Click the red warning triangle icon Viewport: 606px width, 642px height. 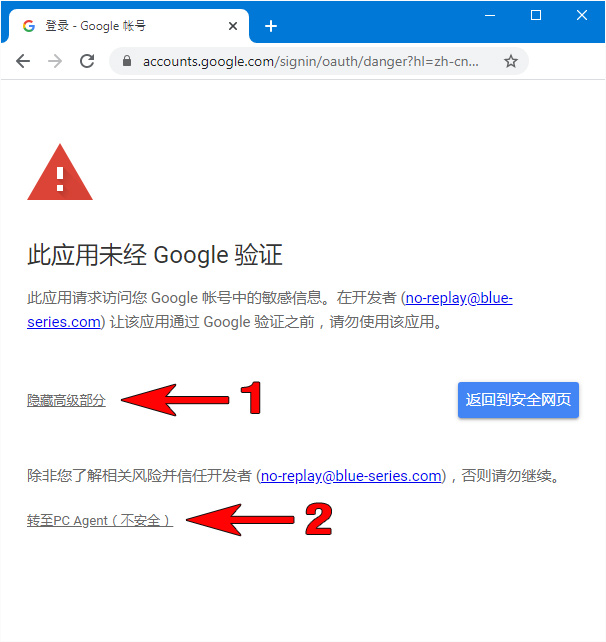tap(60, 172)
